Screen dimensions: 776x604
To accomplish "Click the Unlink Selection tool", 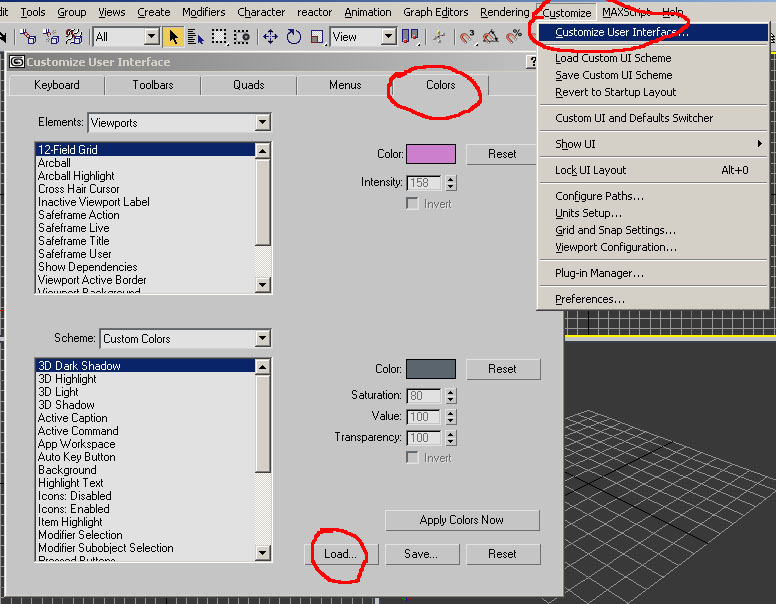I will 51,37.
